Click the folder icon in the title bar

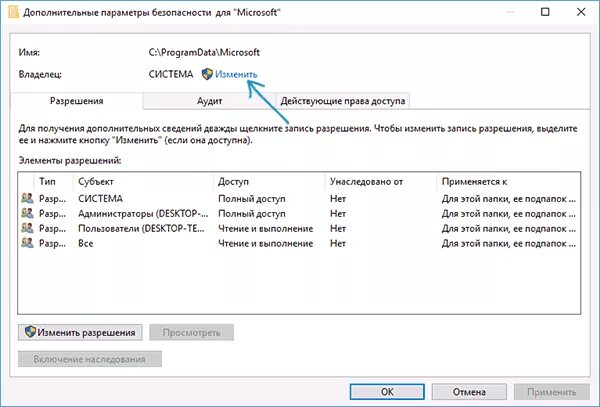(x=13, y=12)
